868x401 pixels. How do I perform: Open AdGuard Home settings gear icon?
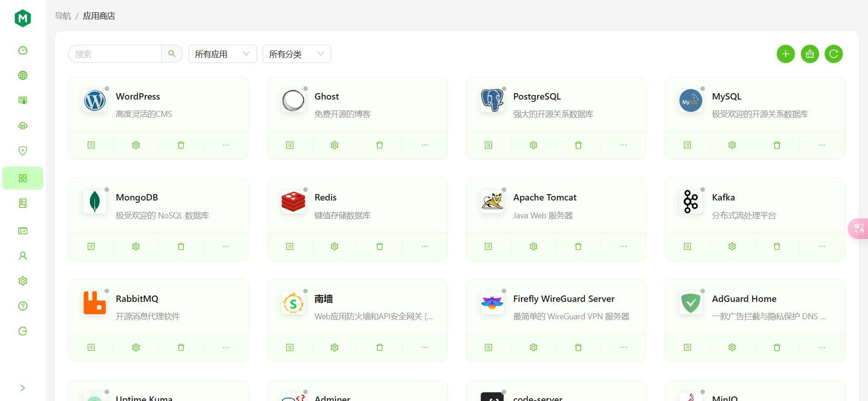point(732,348)
